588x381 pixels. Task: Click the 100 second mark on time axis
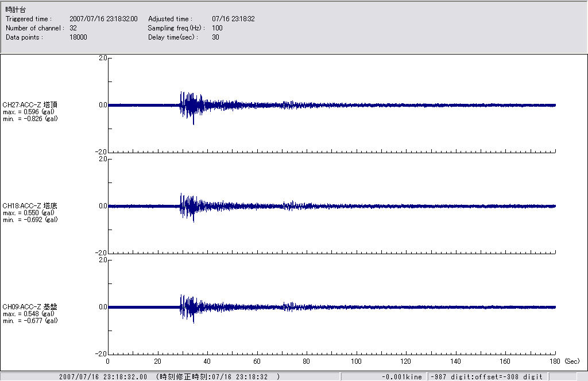pos(356,361)
